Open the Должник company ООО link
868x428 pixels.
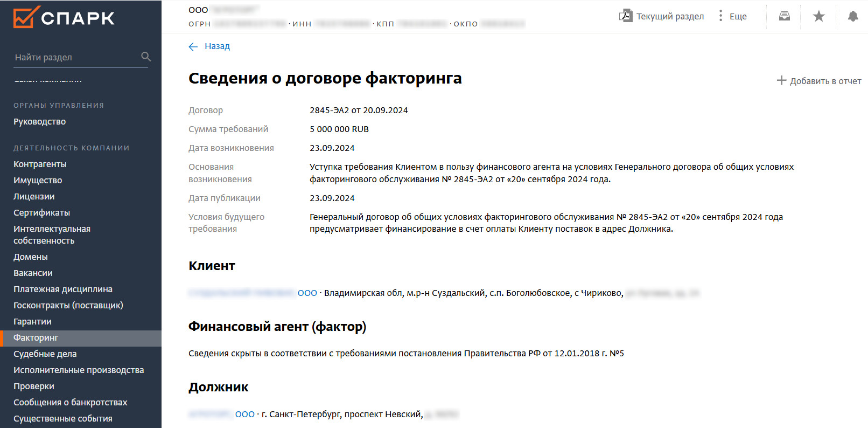pos(244,415)
